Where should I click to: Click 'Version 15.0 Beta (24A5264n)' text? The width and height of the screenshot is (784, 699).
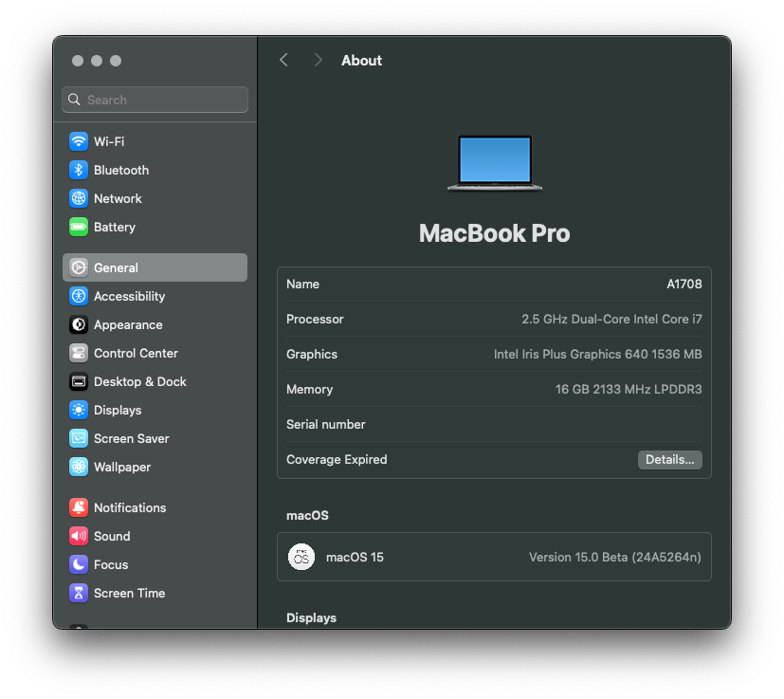tap(614, 557)
